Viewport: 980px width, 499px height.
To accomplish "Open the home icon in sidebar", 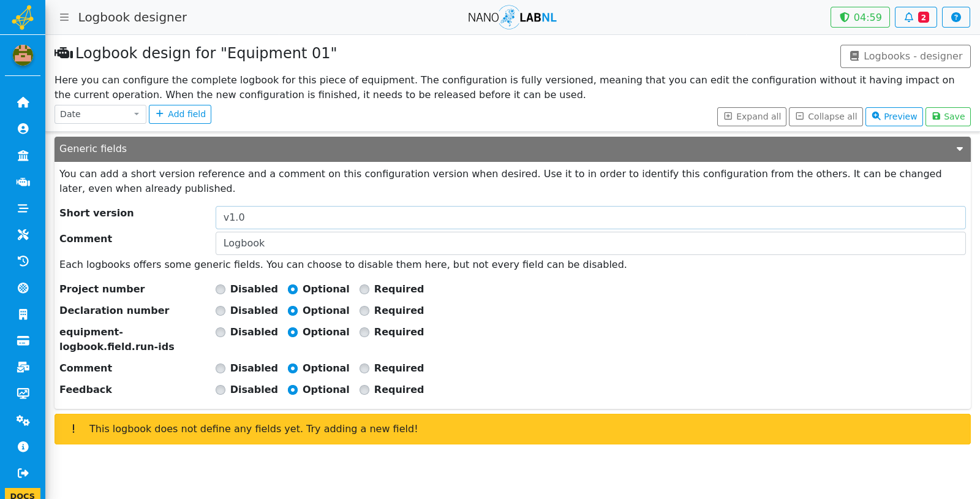I will [23, 102].
